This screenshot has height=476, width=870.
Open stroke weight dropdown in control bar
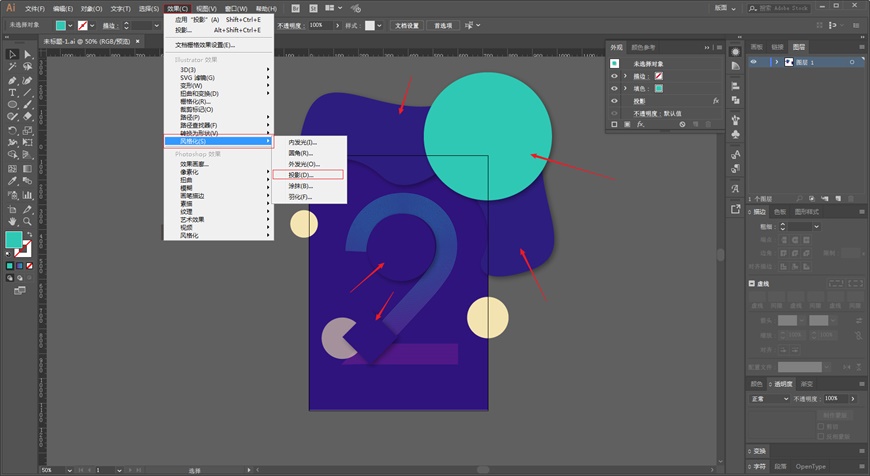click(156, 26)
